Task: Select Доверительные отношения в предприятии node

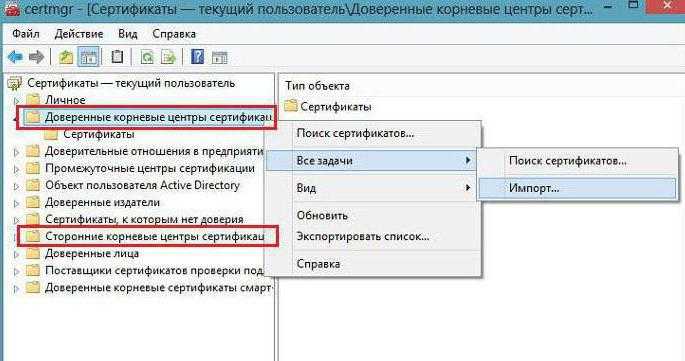Action: click(x=154, y=151)
